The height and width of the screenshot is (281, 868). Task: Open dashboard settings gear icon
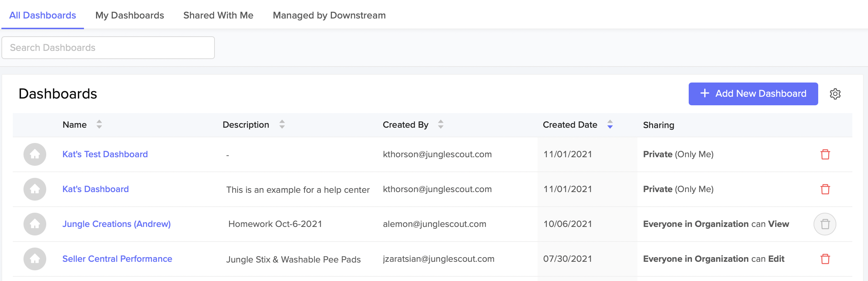pyautogui.click(x=835, y=94)
